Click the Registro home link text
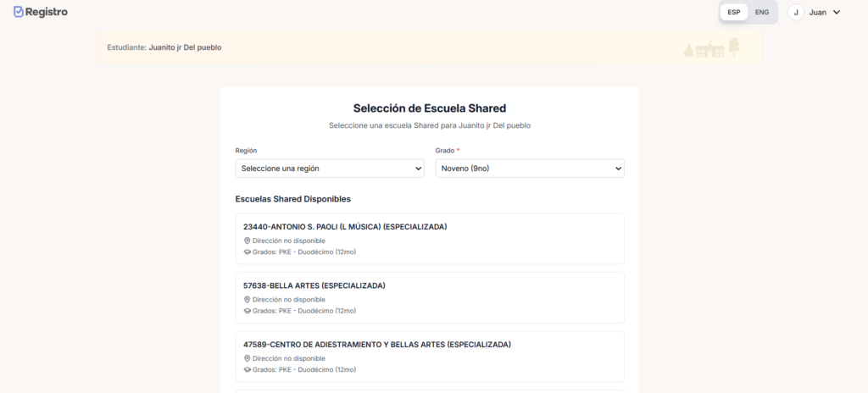Viewport: 868px width, 393px height. click(47, 12)
